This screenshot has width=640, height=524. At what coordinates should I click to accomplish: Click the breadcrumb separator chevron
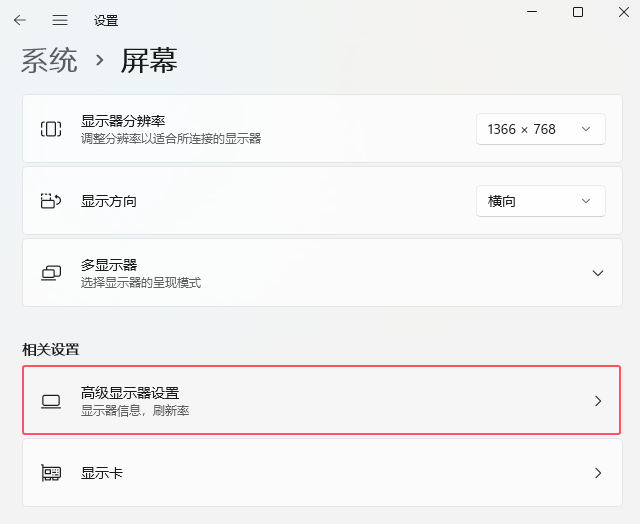click(99, 60)
